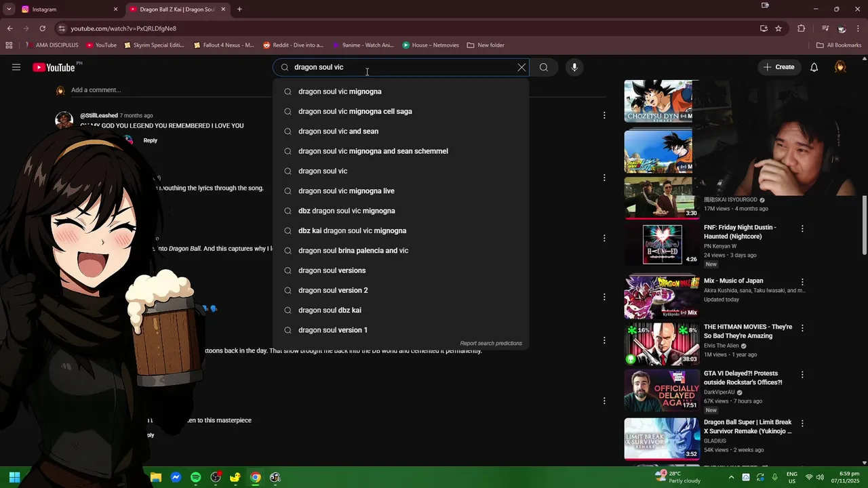Open Spotify from the taskbar
This screenshot has width=868, height=488.
tap(195, 477)
